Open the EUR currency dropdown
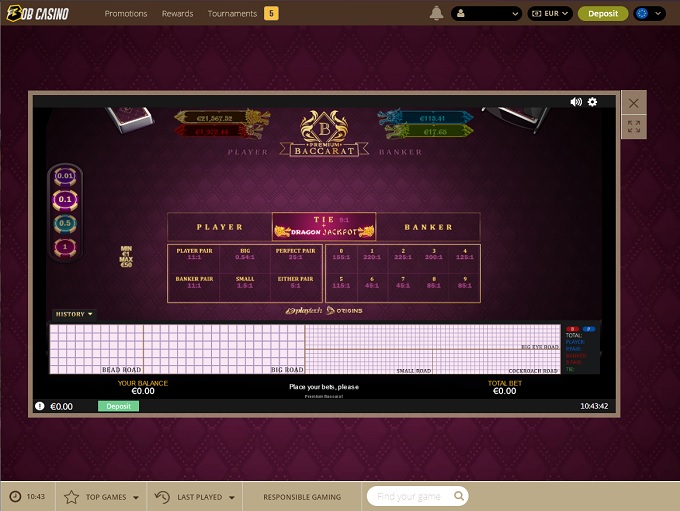The image size is (680, 511). [550, 13]
